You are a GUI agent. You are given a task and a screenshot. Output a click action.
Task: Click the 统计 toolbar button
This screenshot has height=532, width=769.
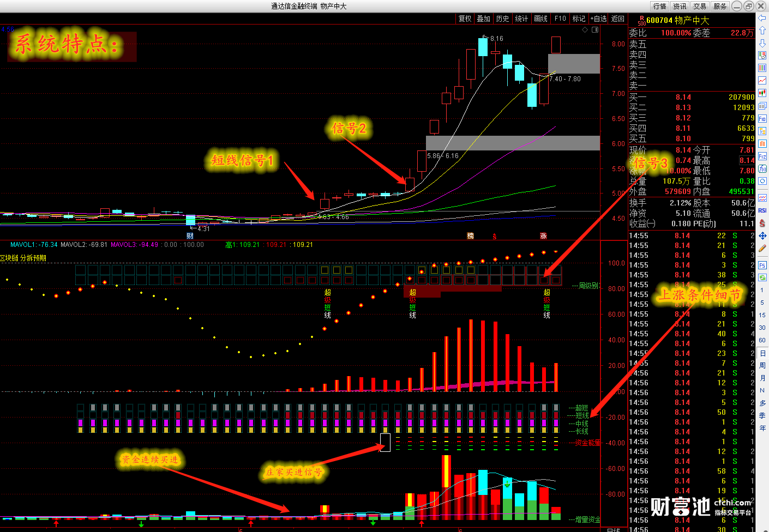[x=522, y=19]
